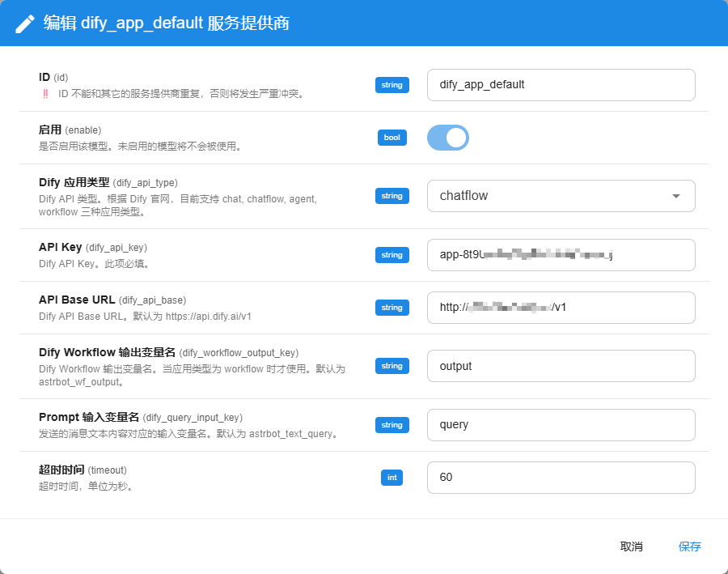
Task: Click the 取消 cancel button
Action: (632, 546)
